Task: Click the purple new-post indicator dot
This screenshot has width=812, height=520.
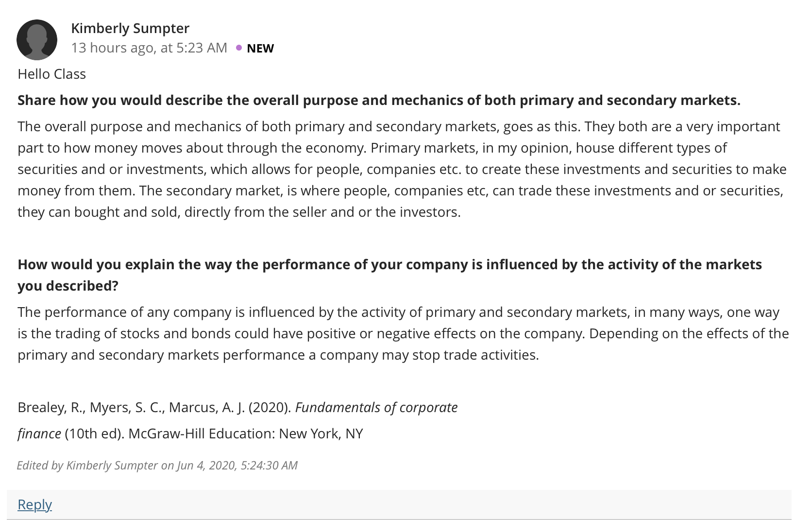Action: coord(238,48)
